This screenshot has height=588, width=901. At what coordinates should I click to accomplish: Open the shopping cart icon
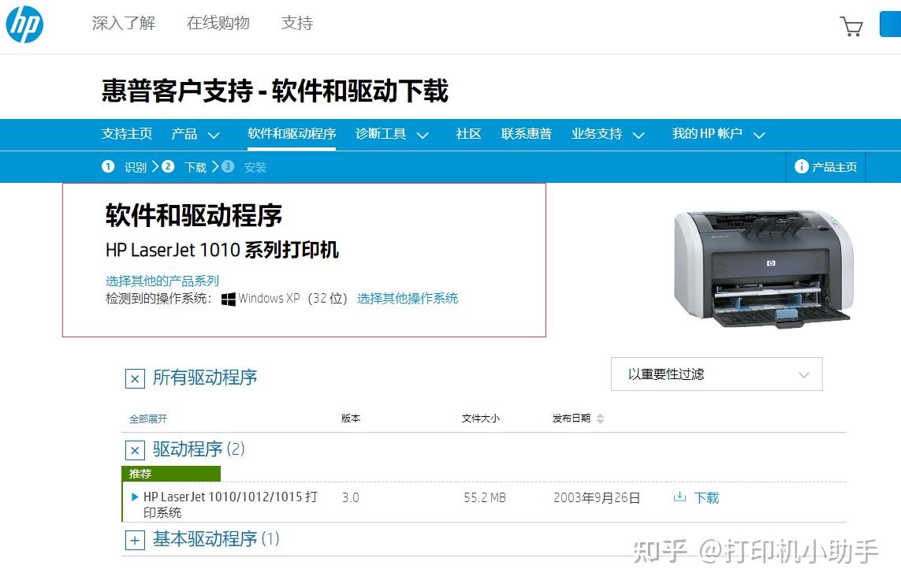pos(851,24)
